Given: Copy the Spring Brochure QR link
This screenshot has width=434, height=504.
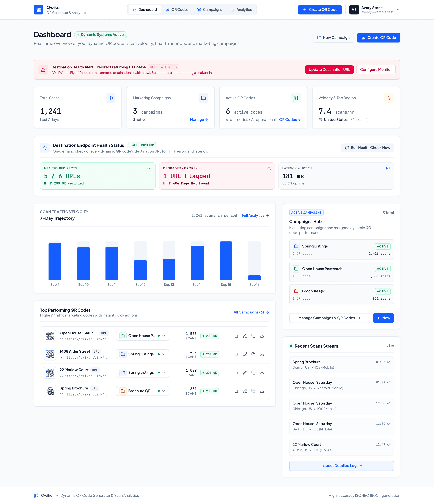Looking at the screenshot, I should click(x=253, y=391).
